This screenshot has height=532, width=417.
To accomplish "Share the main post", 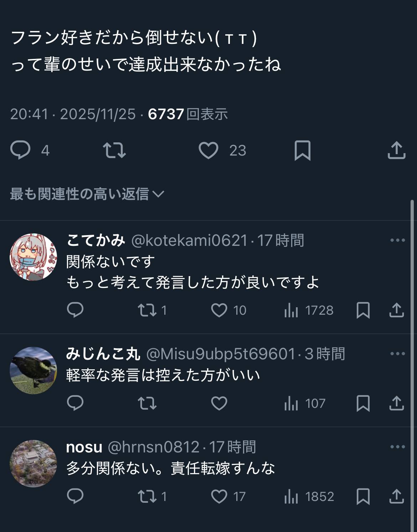I will click(396, 150).
